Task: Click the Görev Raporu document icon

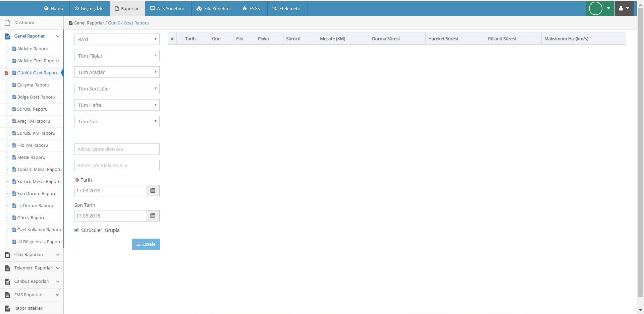Action: 14,217
